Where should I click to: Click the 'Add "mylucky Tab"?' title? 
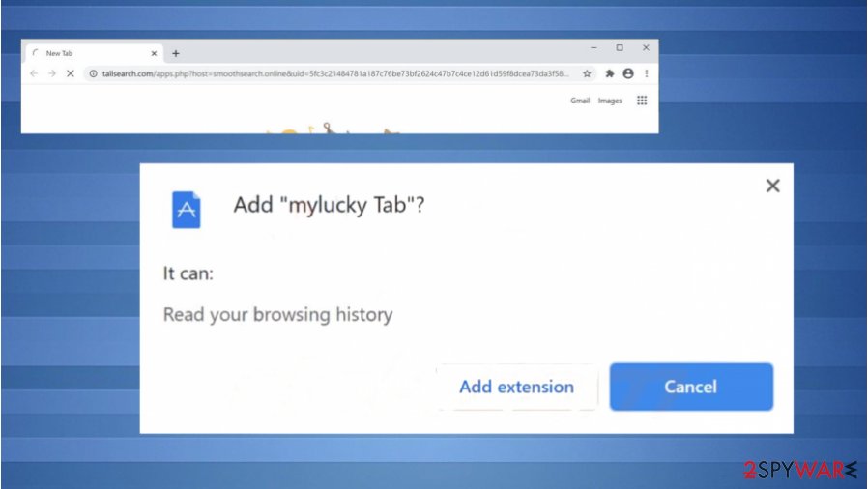[x=329, y=205]
